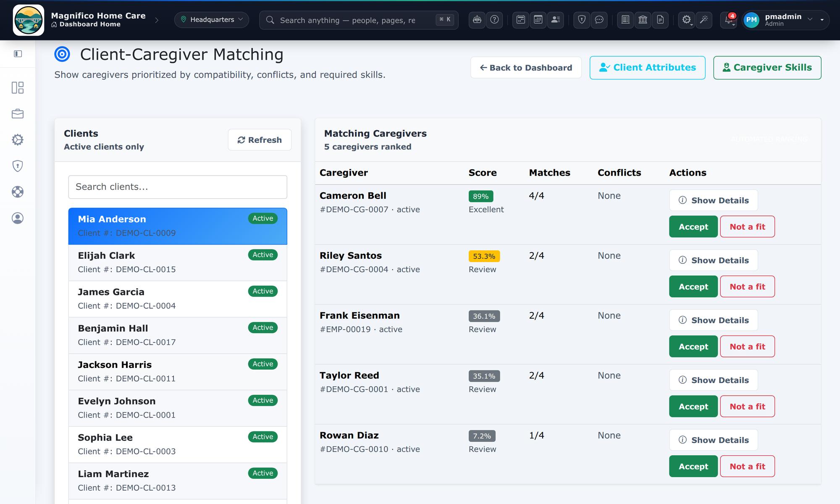Accept Rowan Diaz as caregiver
Image resolution: width=840 pixels, height=504 pixels.
pyautogui.click(x=693, y=466)
